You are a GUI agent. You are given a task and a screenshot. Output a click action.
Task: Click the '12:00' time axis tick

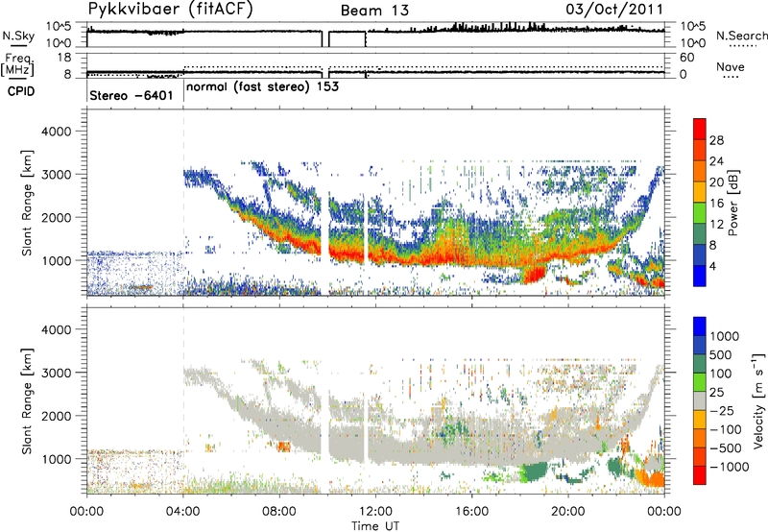click(375, 512)
